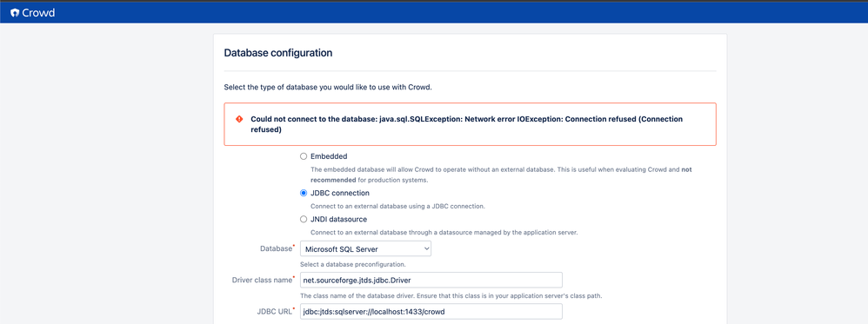
Task: Click the chevron arrow on Database select
Action: tap(426, 248)
